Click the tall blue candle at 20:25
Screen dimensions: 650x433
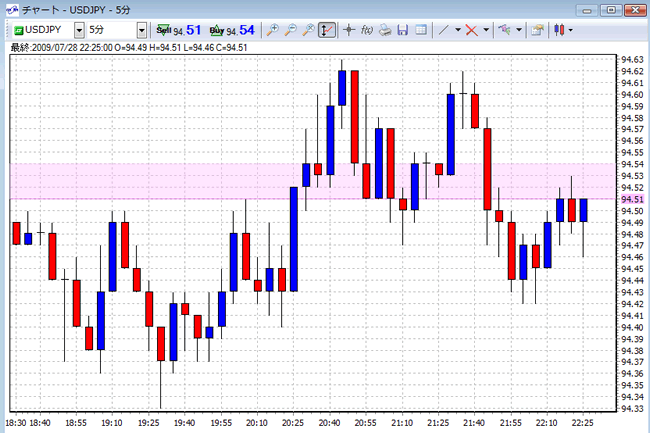(293, 239)
